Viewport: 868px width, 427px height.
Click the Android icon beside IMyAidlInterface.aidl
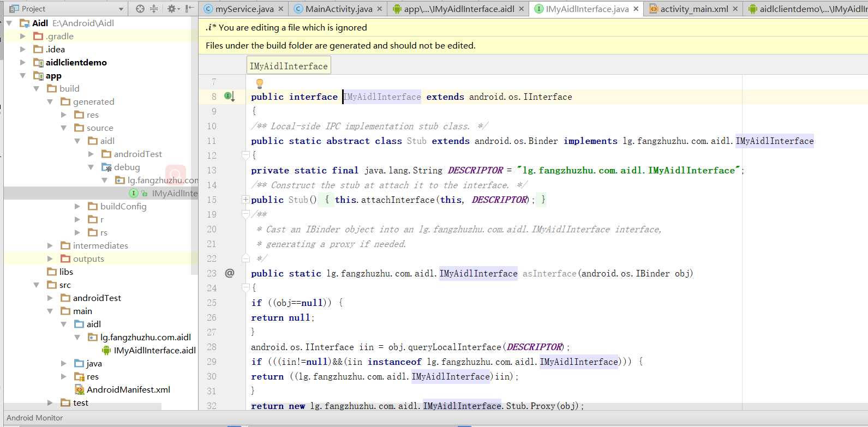coord(106,350)
